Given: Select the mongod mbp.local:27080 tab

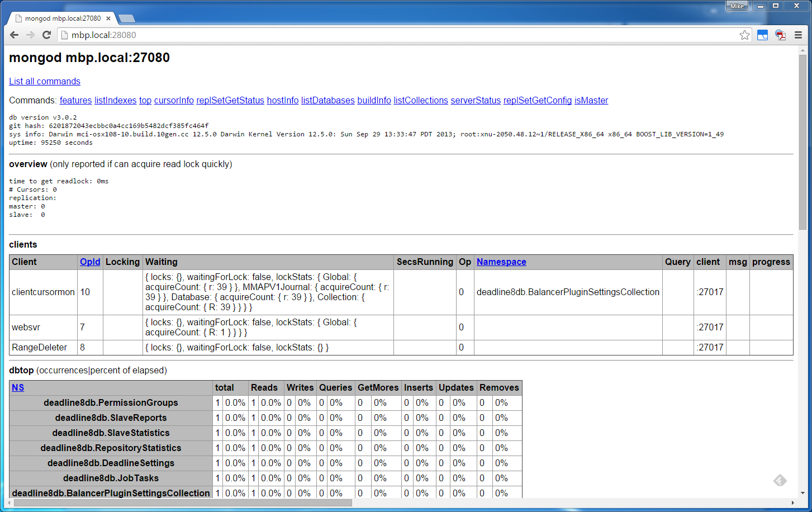Looking at the screenshot, I should 61,18.
